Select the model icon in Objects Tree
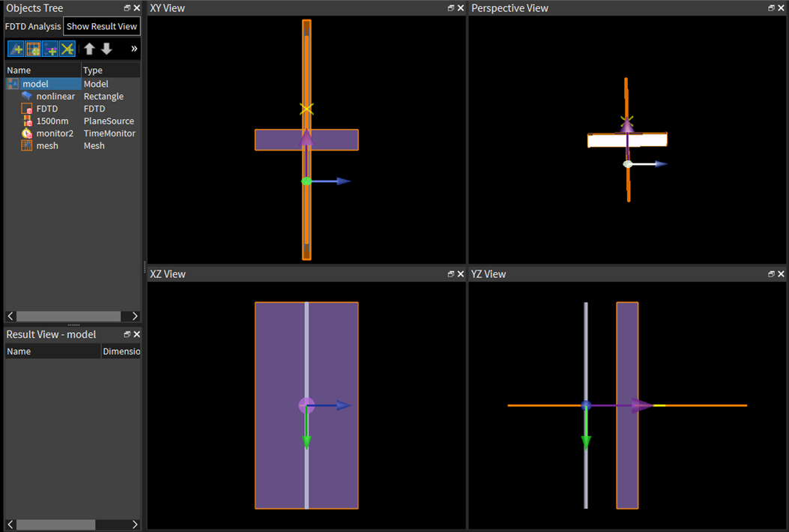Screen dimensions: 789x532 [13, 84]
